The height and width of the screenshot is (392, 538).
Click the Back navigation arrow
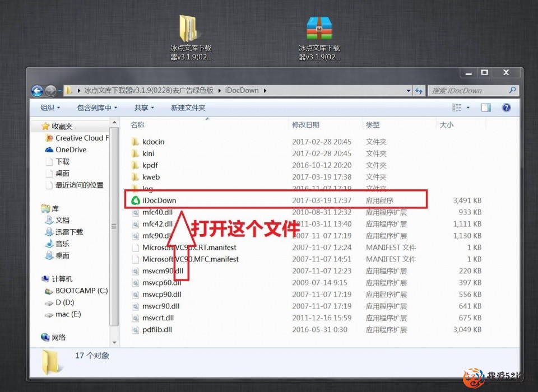[x=37, y=91]
